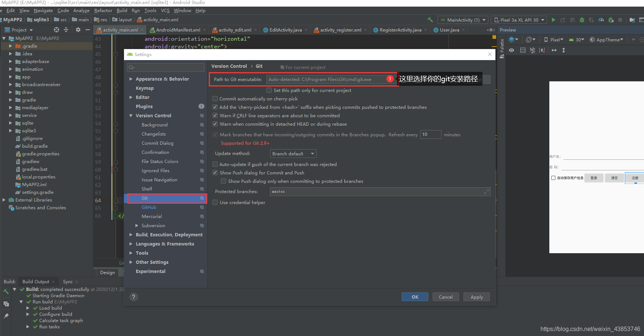Click Apply in Settings dialog
The image size is (644, 336).
tap(477, 297)
